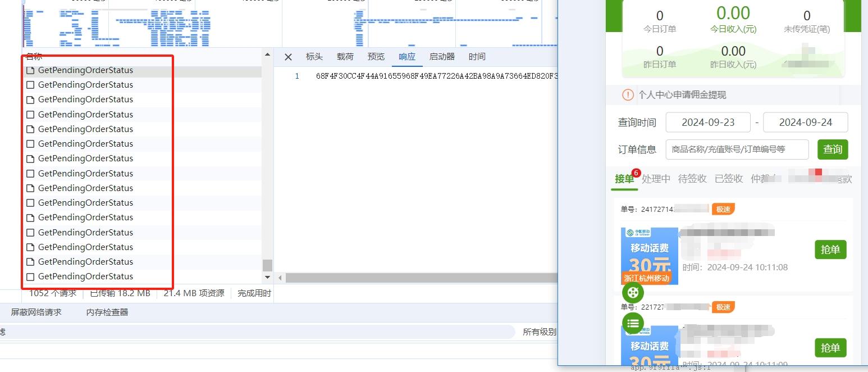This screenshot has height=372, width=868.
Task: Click the request list scrollbar thumb
Action: click(x=267, y=265)
